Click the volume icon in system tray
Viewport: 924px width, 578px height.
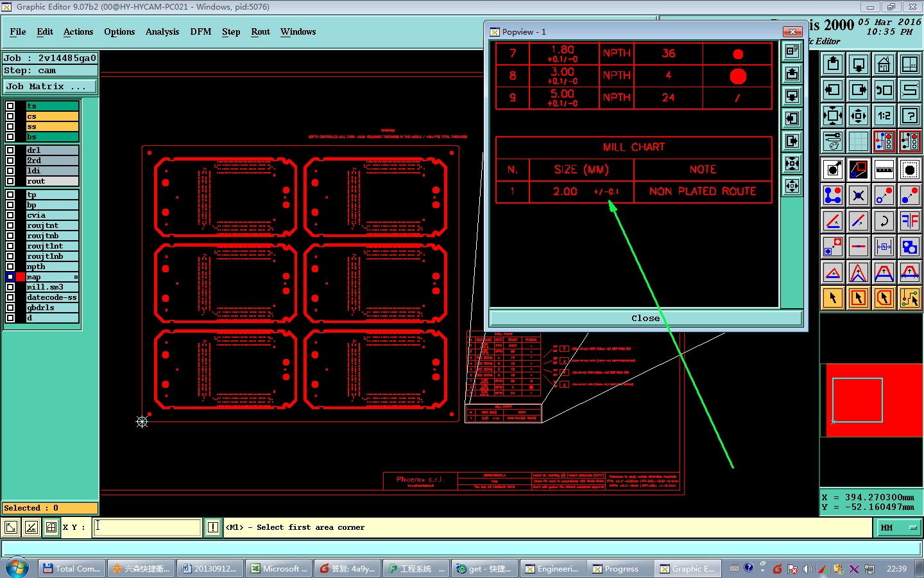pyautogui.click(x=807, y=569)
